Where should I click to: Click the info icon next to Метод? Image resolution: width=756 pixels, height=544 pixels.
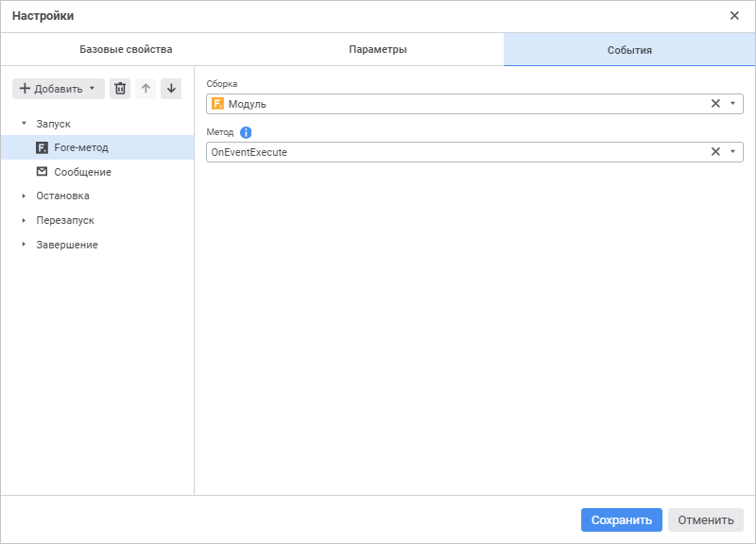[x=246, y=133]
